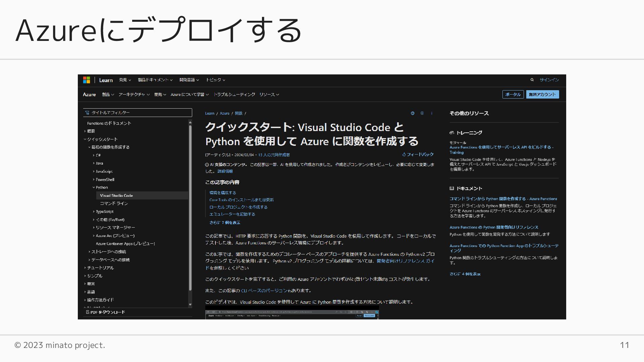This screenshot has height=362, width=644.
Task: Click the search magnifier icon
Action: click(532, 80)
